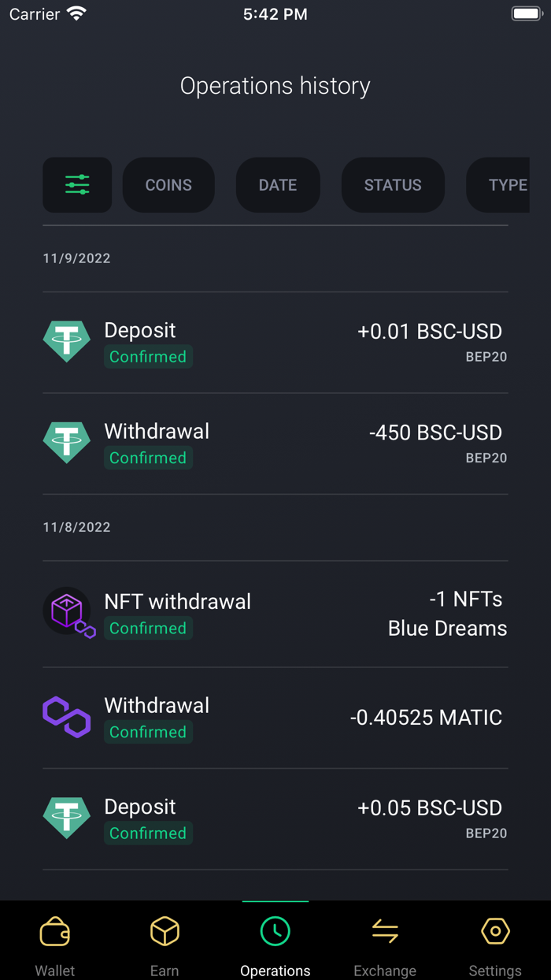Open the filter settings sliders icon
Viewport: 551px width, 980px height.
click(76, 184)
